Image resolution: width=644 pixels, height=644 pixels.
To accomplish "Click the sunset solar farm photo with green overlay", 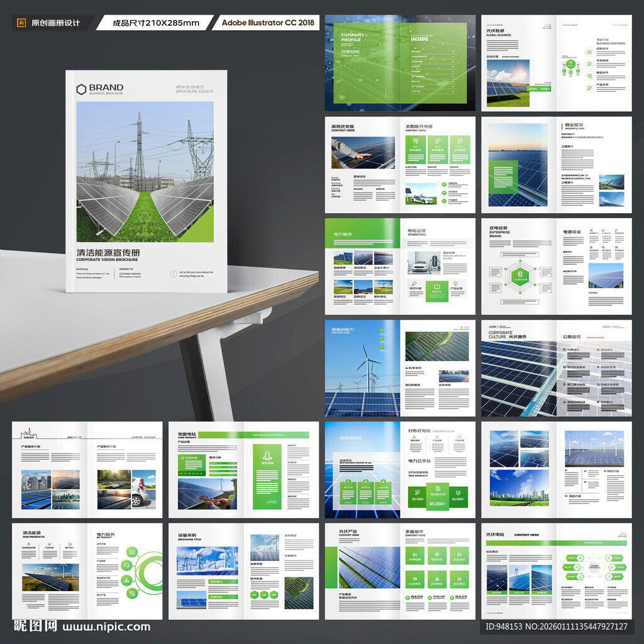I will [x=518, y=165].
